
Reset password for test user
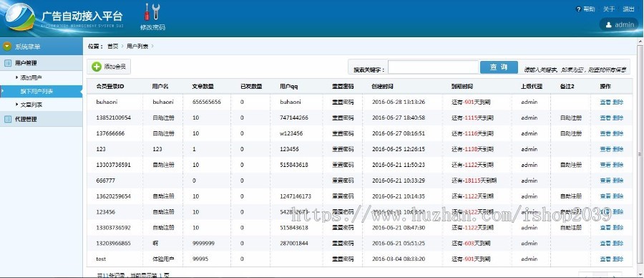pos(343,259)
